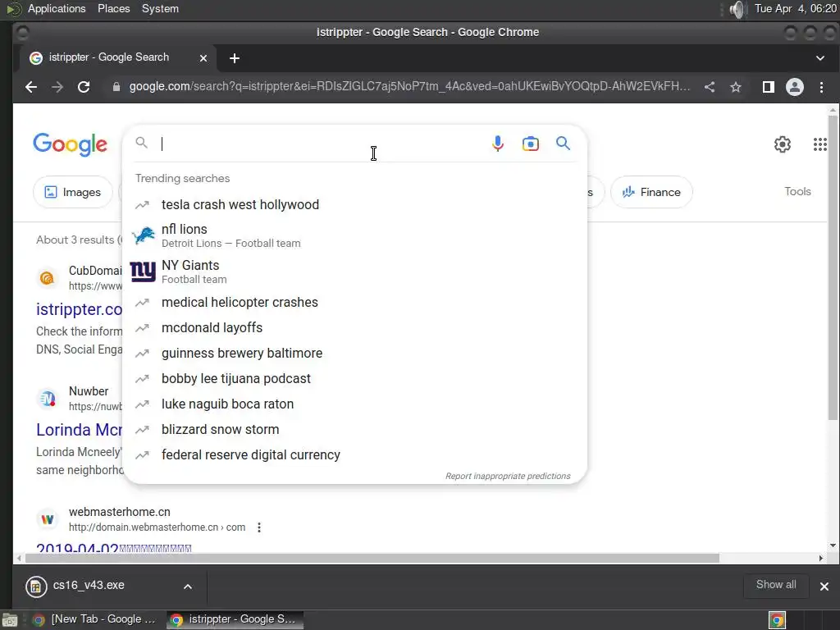Viewport: 840px width, 630px height.
Task: Select suggestion mcdonald layoffs
Action: point(354,328)
